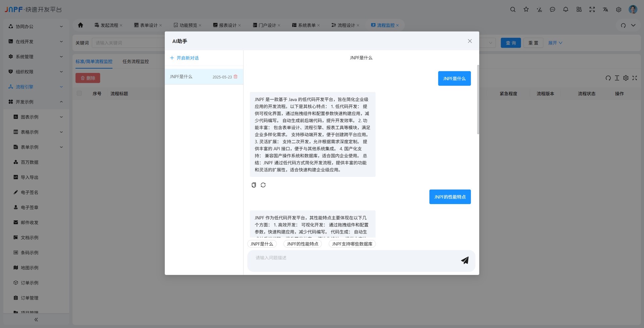
Task: Click the 重置 reset button
Action: (533, 43)
